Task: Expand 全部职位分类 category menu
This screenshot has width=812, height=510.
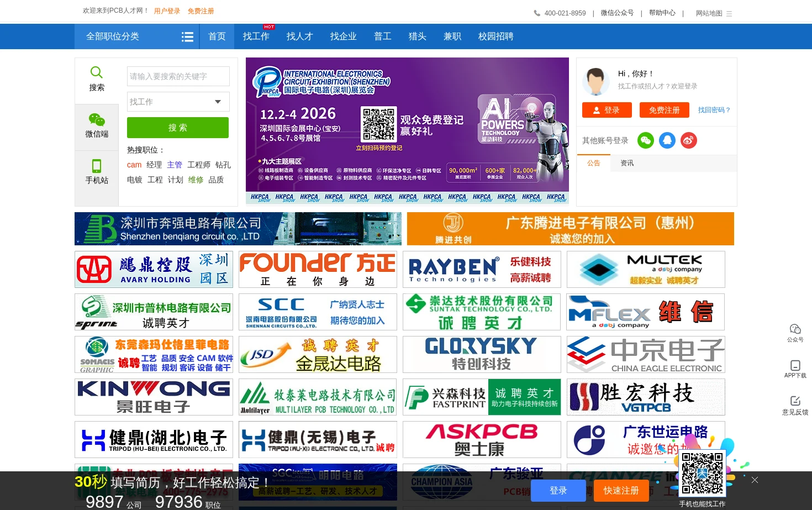Action: (x=113, y=36)
